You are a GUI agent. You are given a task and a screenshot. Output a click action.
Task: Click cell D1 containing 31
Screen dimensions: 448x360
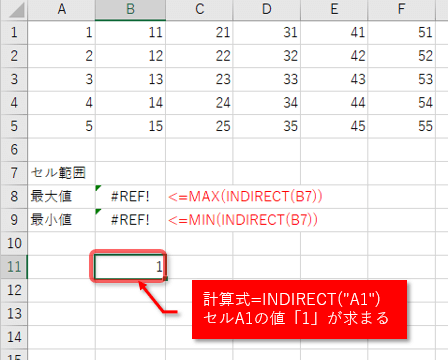click(267, 32)
